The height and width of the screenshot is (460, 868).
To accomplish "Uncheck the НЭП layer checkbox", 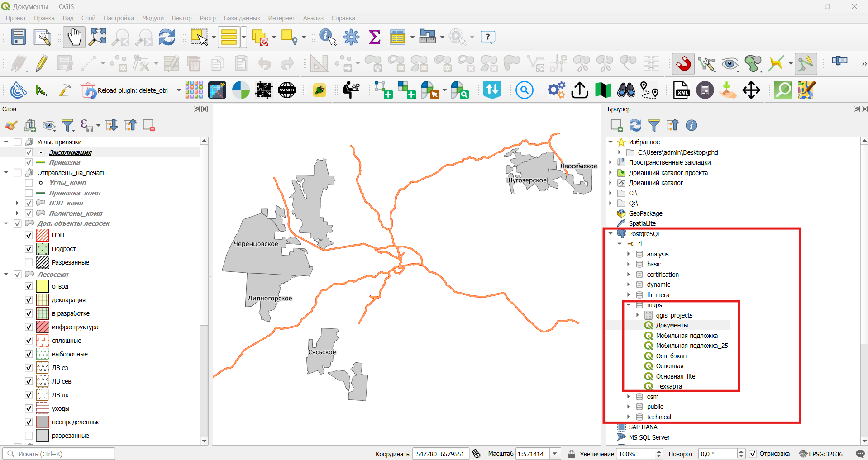I will pos(29,235).
